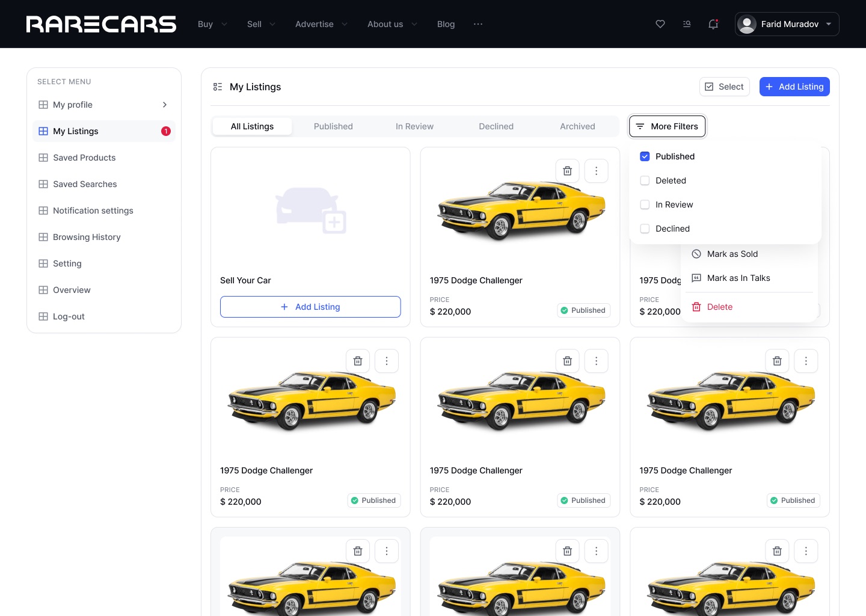Open the saved searches list icon in header
Image resolution: width=866 pixels, height=616 pixels.
[687, 24]
